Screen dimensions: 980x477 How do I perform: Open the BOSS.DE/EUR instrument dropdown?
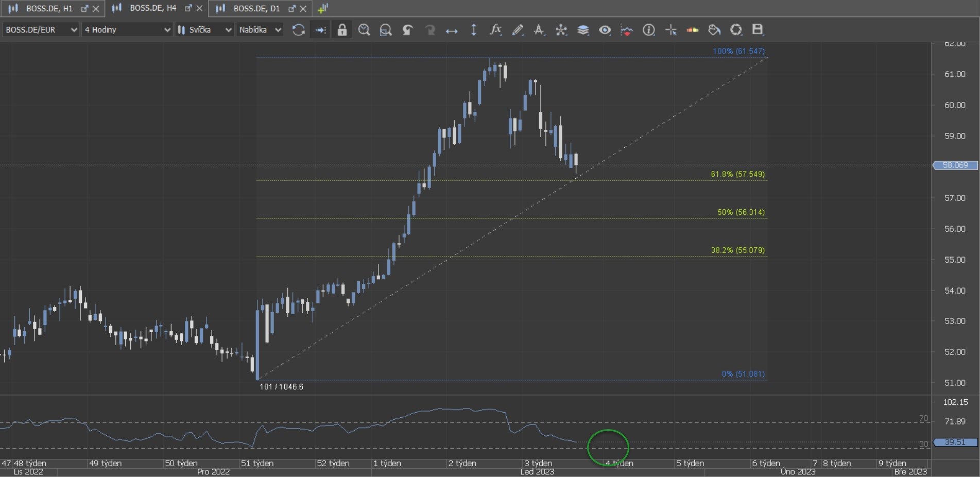[x=41, y=30]
